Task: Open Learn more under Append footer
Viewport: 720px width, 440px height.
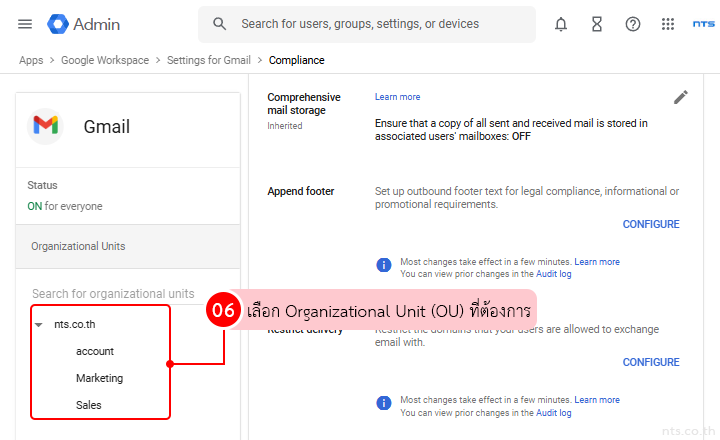Action: tap(597, 262)
